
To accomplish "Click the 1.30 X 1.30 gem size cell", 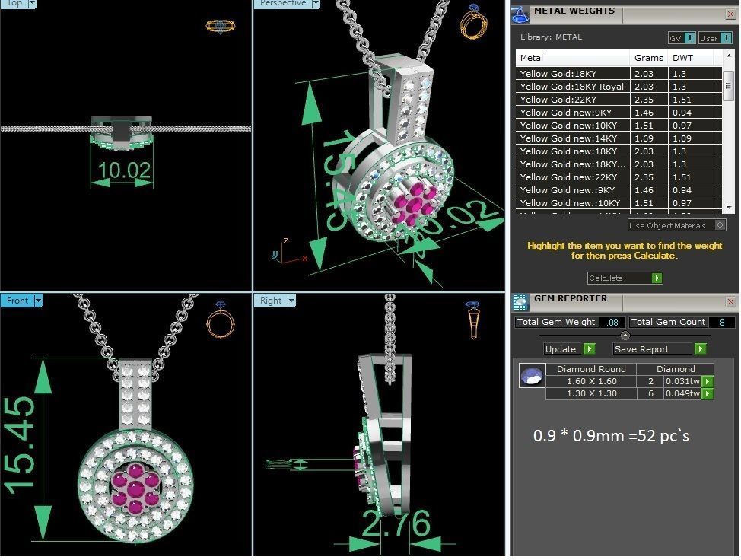I will (x=591, y=393).
